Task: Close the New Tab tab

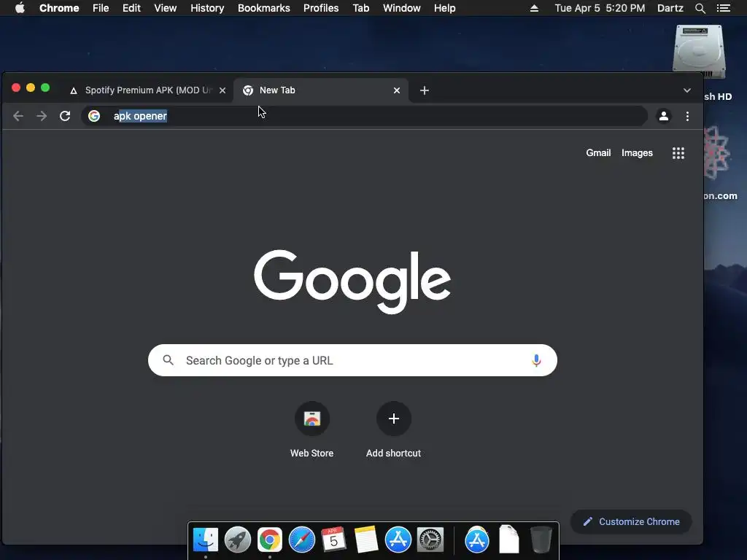Action: click(397, 90)
